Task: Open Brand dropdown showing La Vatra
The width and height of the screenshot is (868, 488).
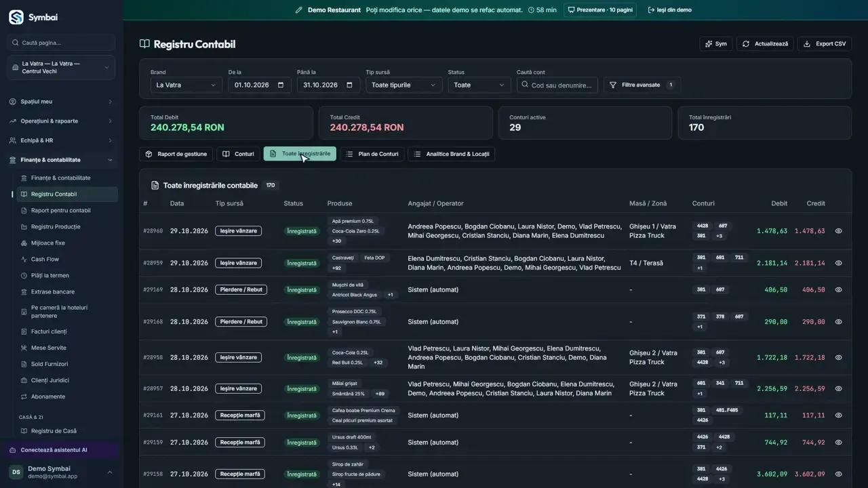Action: click(x=186, y=85)
